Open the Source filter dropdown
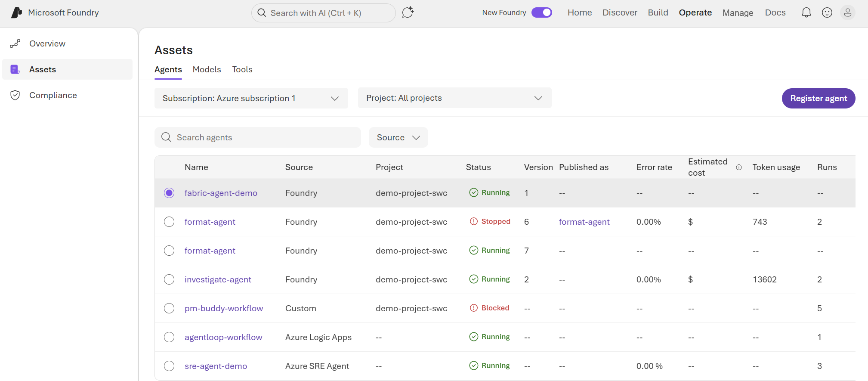The height and width of the screenshot is (381, 868). tap(398, 137)
